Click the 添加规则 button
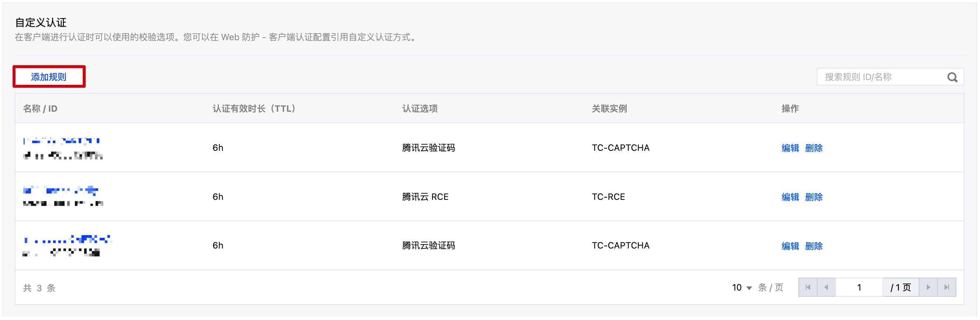The width and height of the screenshot is (980, 320). (x=49, y=76)
